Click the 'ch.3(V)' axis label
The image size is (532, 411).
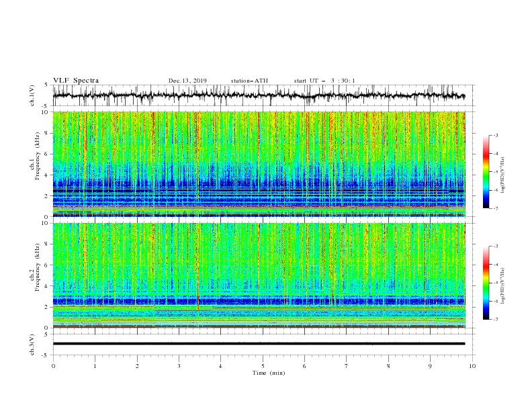point(32,345)
